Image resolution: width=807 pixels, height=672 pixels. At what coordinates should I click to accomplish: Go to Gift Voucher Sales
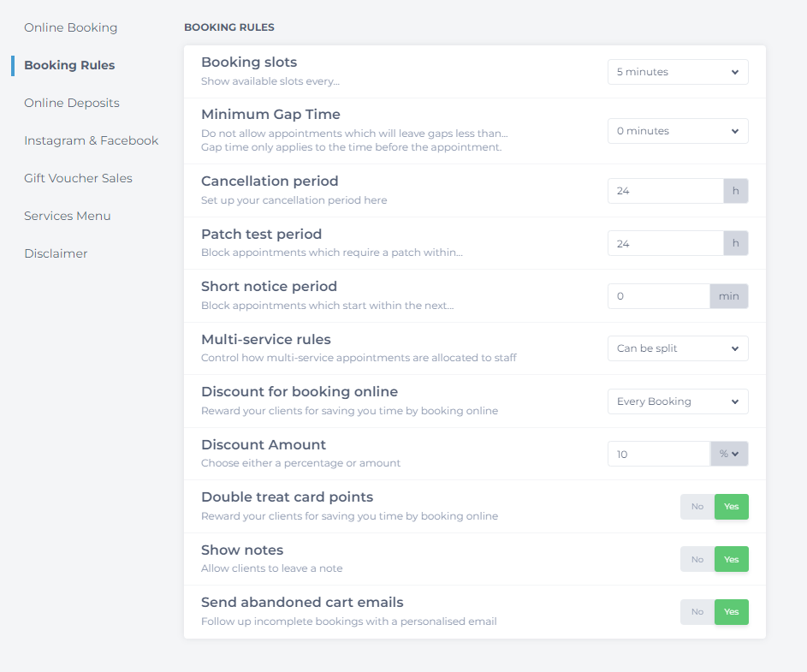[x=78, y=178]
